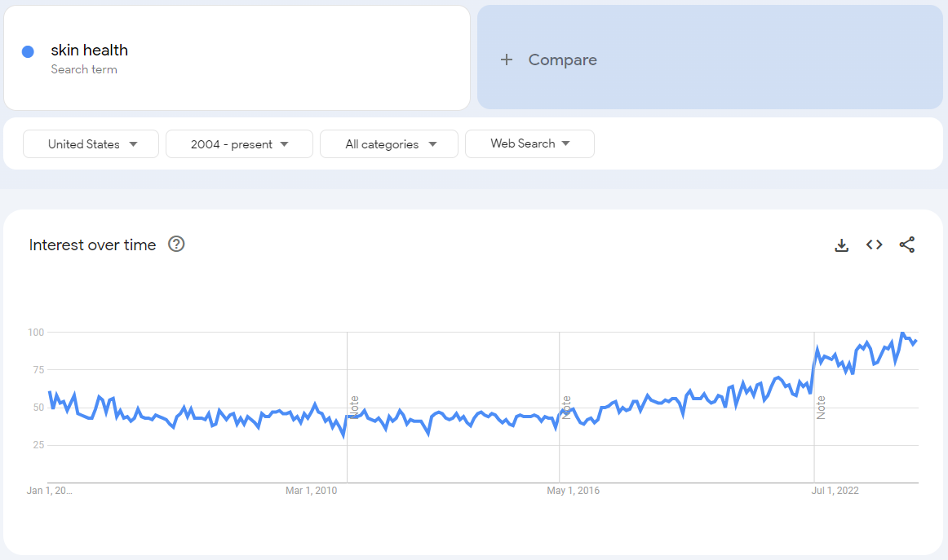Click the Search term label under skin health
Viewport: 948px width, 560px height.
point(84,69)
